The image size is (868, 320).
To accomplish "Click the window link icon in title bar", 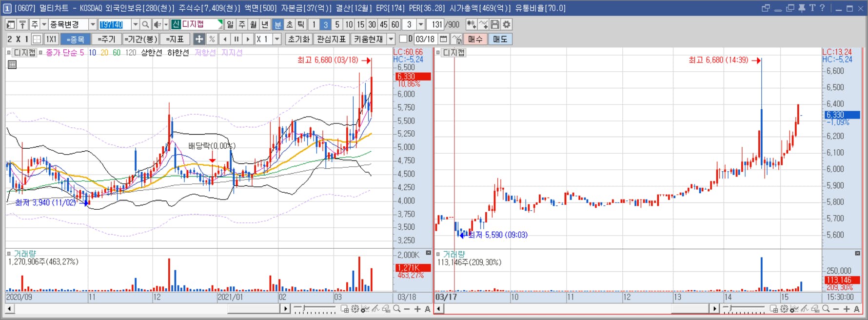I will tap(766, 8).
